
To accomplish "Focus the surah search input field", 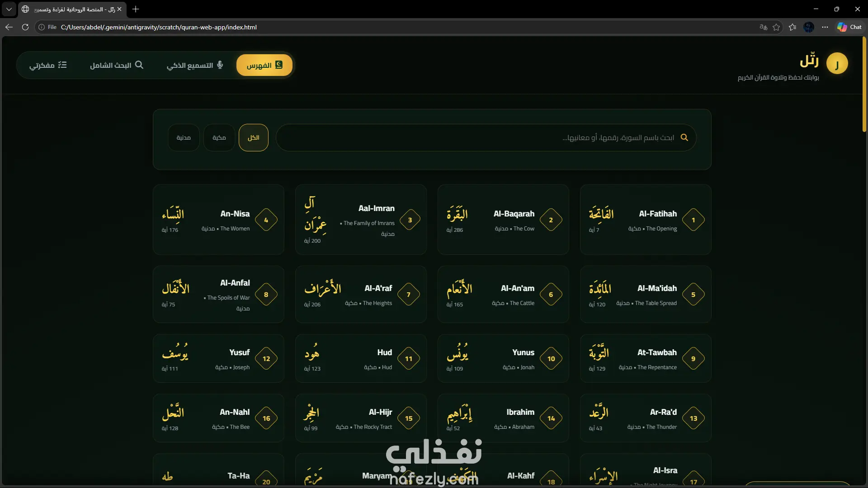I will click(x=486, y=137).
